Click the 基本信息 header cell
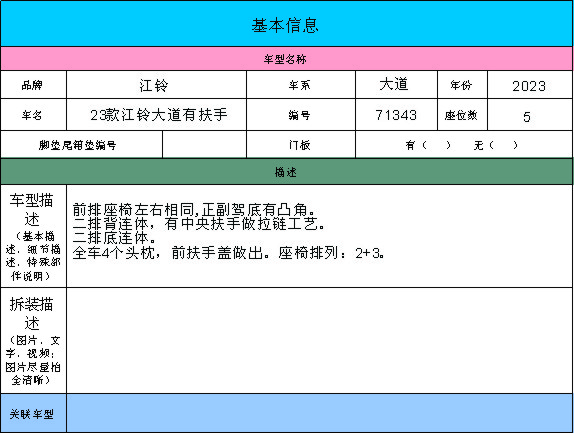Image resolution: width=574 pixels, height=433 pixels. click(x=287, y=24)
